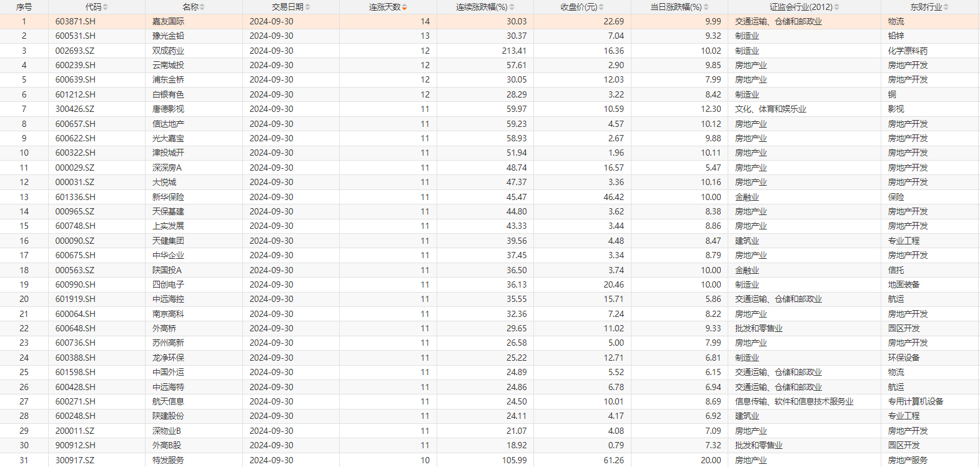980x467 pixels.
Task: Click stock code 600322.SH
Action: tap(76, 153)
